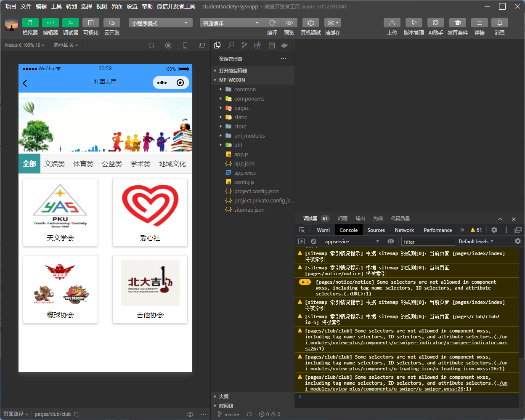Click the preview eye icon
This screenshot has width=525, height=420.
pyautogui.click(x=289, y=23)
